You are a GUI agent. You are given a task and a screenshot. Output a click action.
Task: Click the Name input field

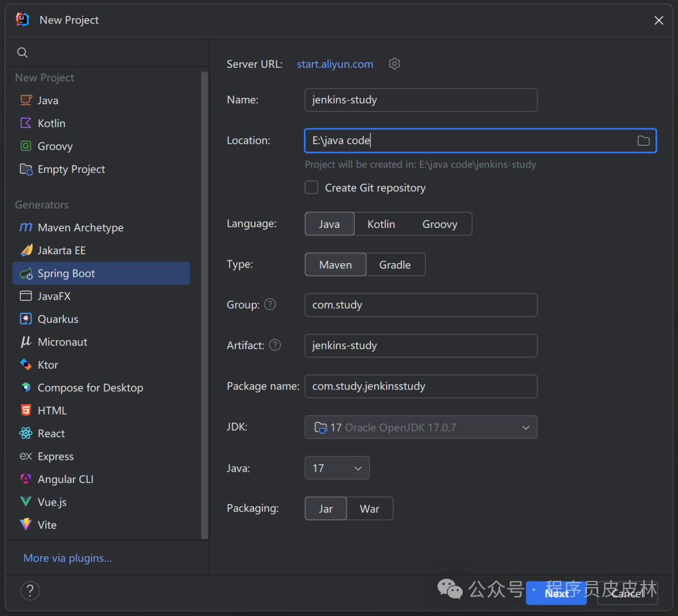(x=421, y=100)
